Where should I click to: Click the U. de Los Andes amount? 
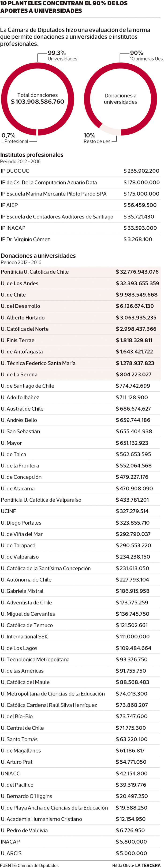pyautogui.click(x=137, y=283)
